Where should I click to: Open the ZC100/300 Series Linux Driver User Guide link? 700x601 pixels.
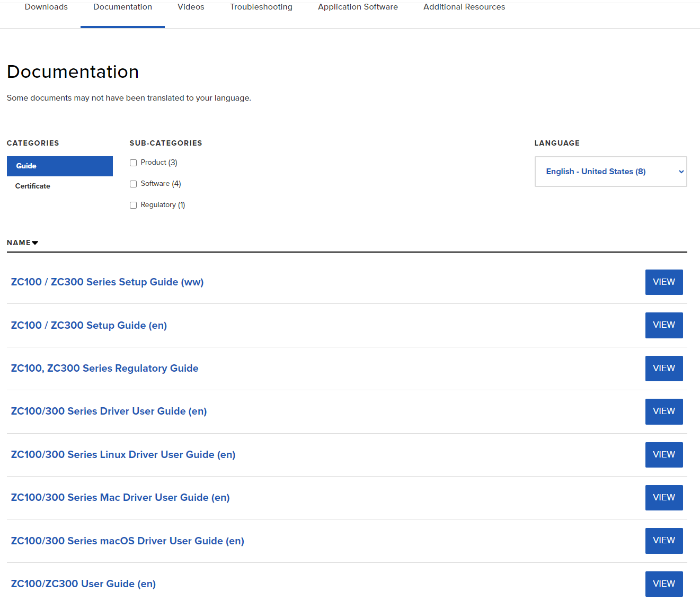pyautogui.click(x=123, y=454)
